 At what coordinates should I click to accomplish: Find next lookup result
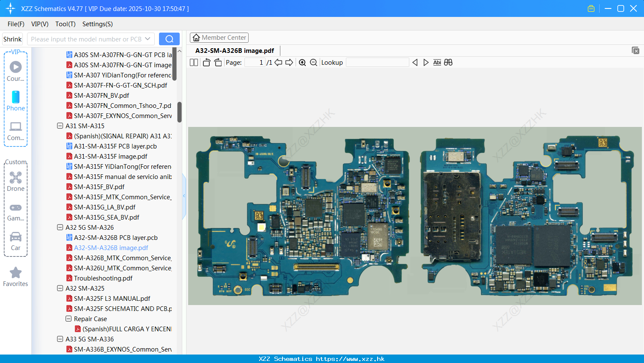(426, 62)
